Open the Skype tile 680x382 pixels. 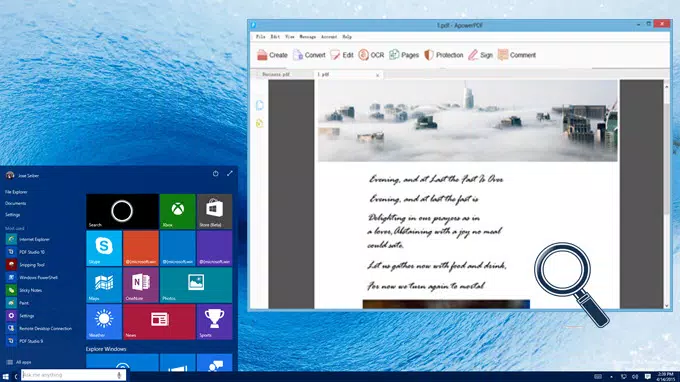(104, 248)
